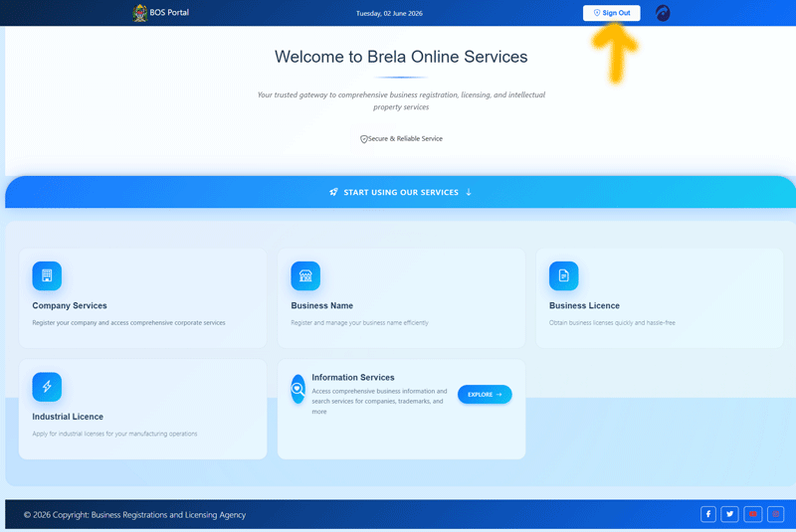The image size is (796, 532).
Task: Click the Obtain business licenses quickly description
Action: (612, 322)
